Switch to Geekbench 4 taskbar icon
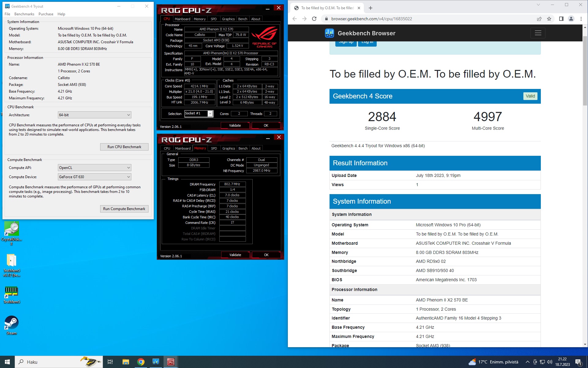Screen dimensions: 588x368 point(156,362)
